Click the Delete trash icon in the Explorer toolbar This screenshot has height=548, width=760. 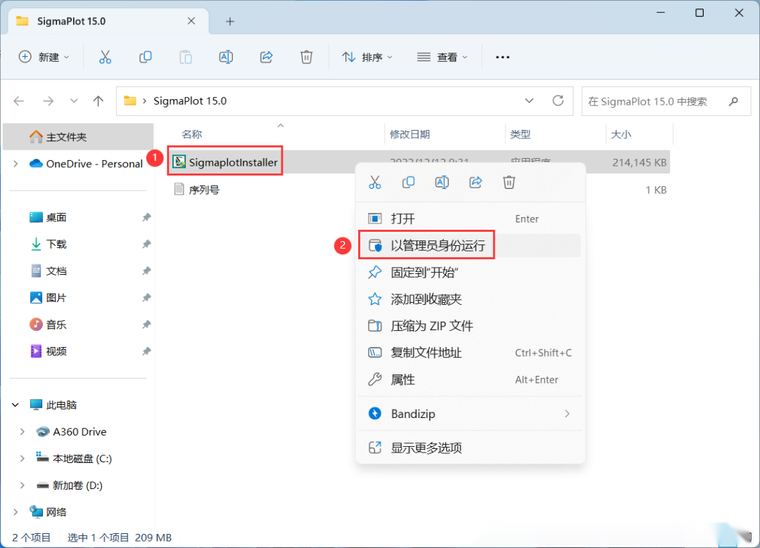(x=306, y=57)
